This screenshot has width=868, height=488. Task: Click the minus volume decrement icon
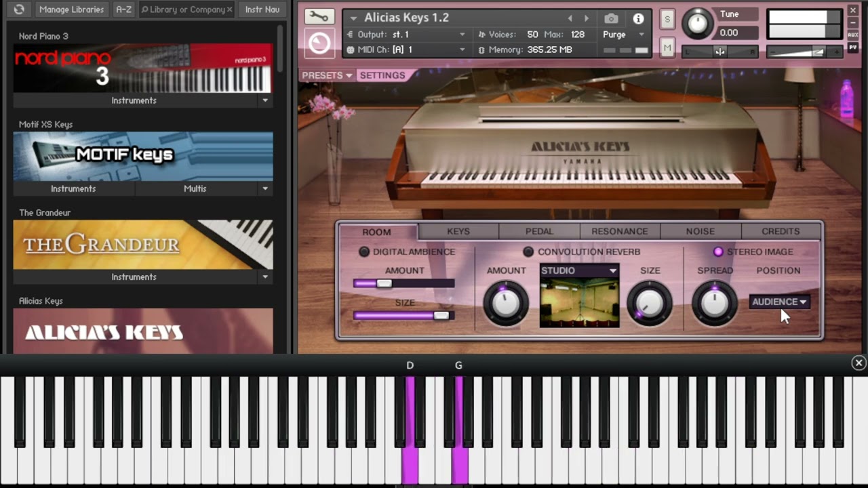(x=773, y=52)
